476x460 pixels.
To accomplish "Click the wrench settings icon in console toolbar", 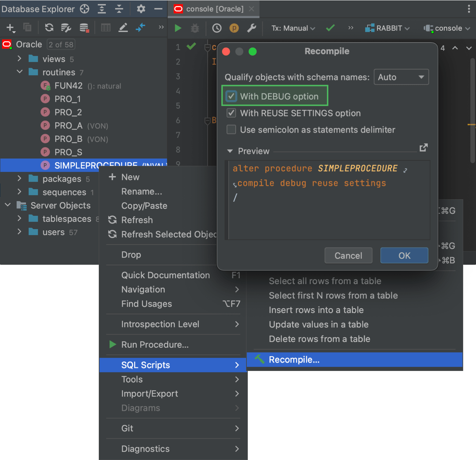I will 252,28.
